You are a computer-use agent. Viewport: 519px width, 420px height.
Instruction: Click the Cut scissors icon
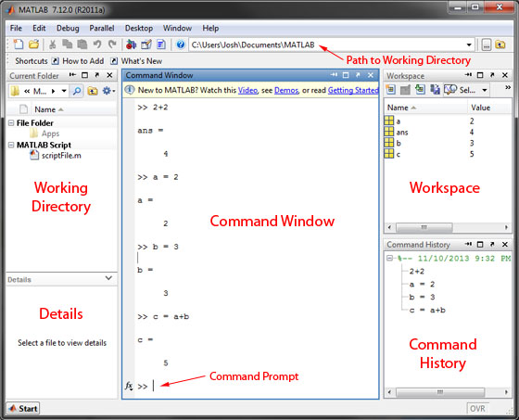point(52,45)
